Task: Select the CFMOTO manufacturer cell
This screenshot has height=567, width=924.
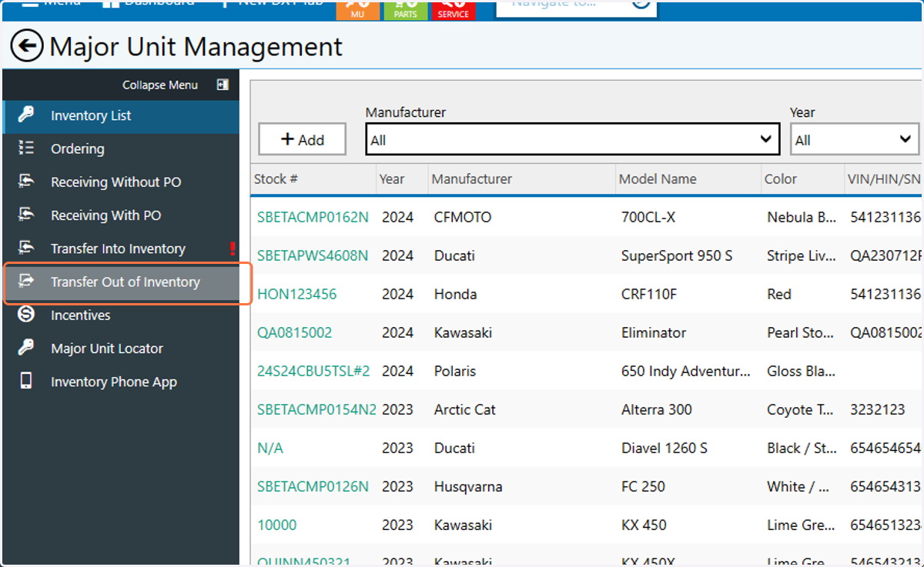Action: coord(462,217)
